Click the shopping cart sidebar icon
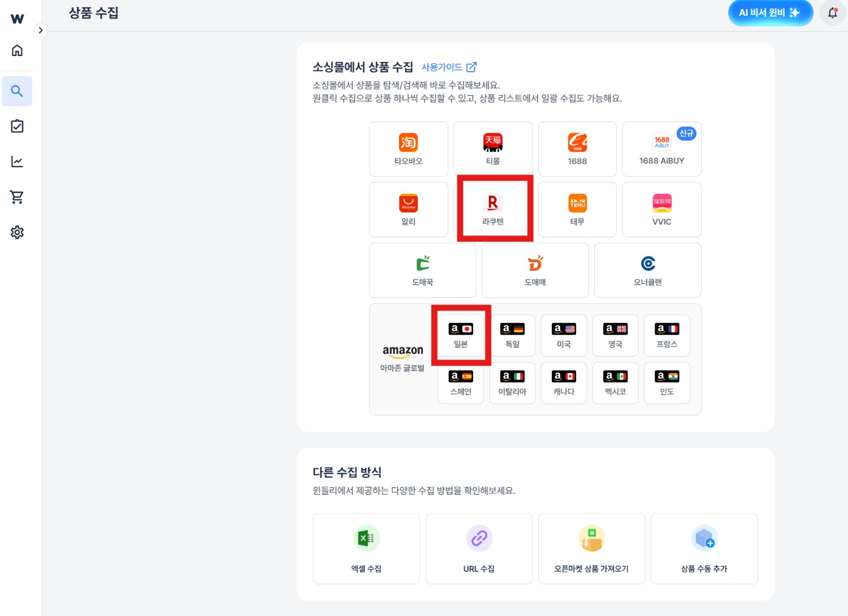 point(17,197)
